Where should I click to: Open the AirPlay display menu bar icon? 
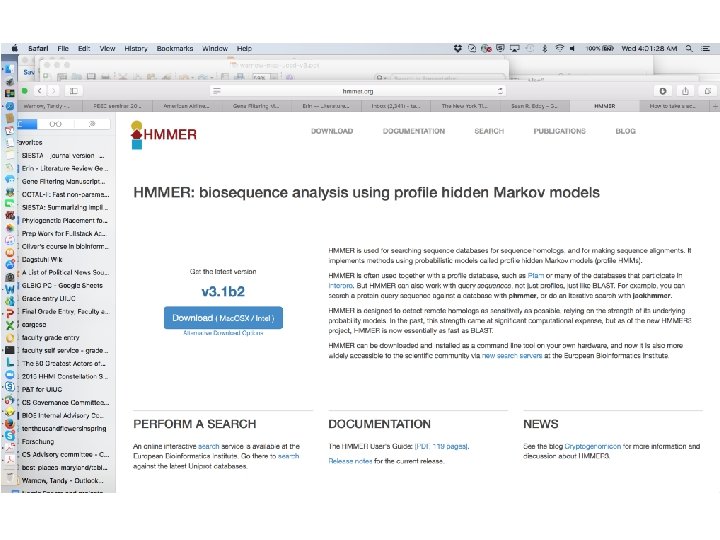[515, 48]
